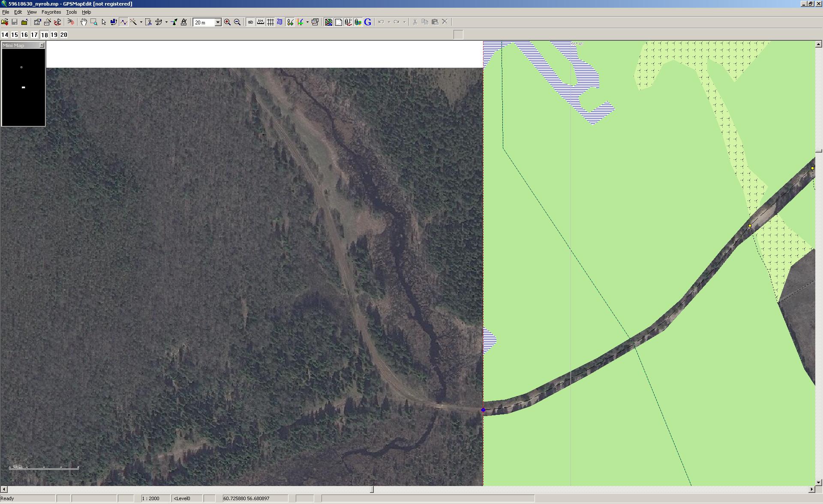
Task: Toggle the kilometer scale ruler button
Action: (x=260, y=22)
